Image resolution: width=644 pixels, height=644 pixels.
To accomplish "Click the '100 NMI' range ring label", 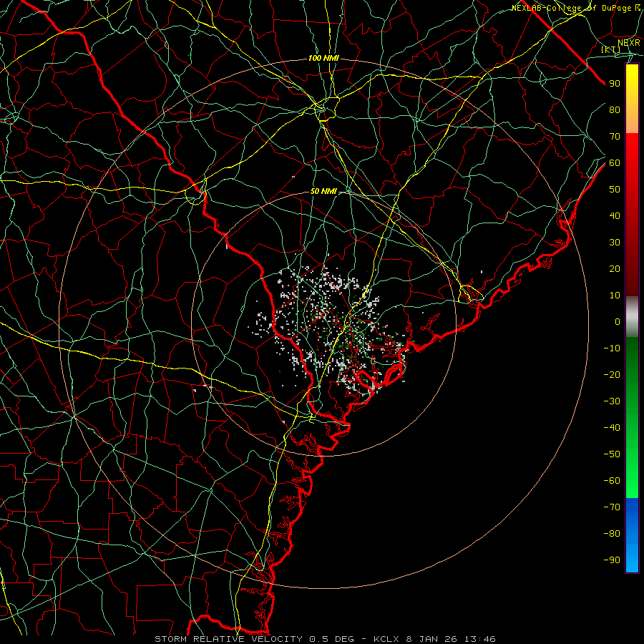I will 323,59.
